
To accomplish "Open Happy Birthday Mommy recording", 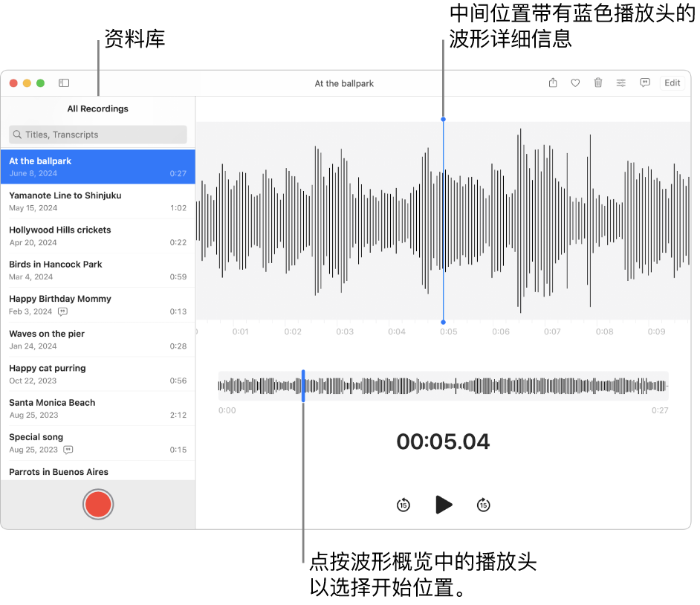I will click(98, 305).
